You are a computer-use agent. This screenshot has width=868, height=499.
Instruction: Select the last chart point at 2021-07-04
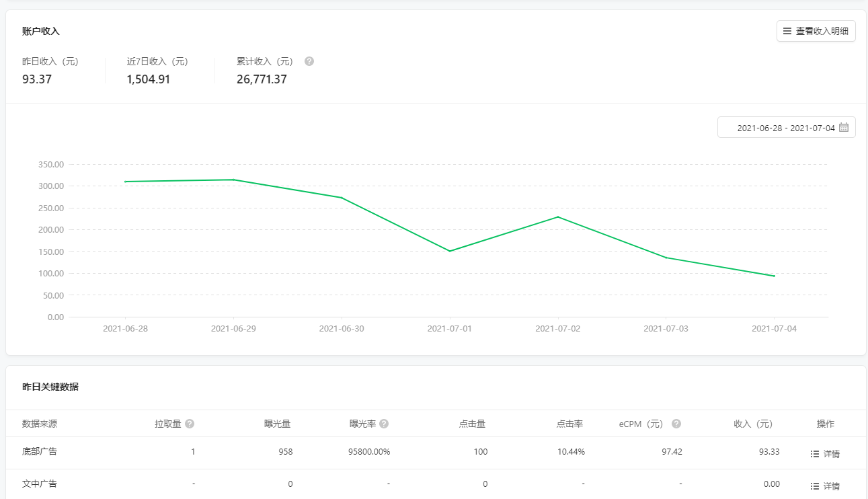(775, 276)
